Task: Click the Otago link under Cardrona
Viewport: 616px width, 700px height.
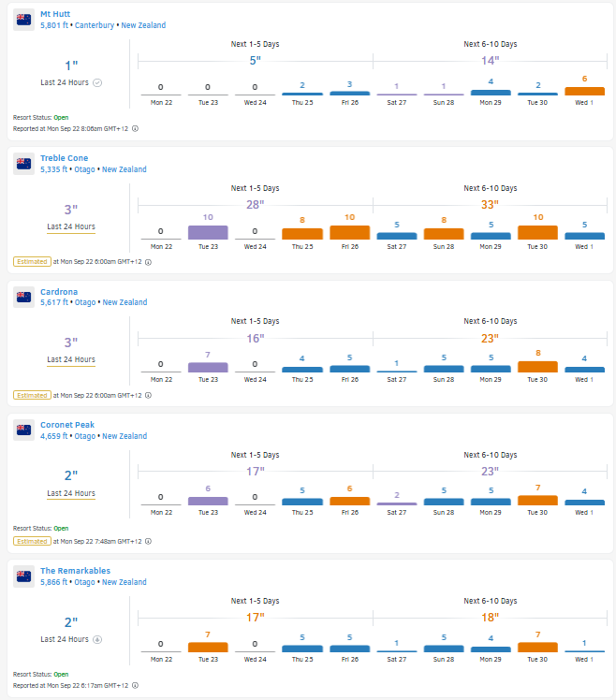Action: 81,302
